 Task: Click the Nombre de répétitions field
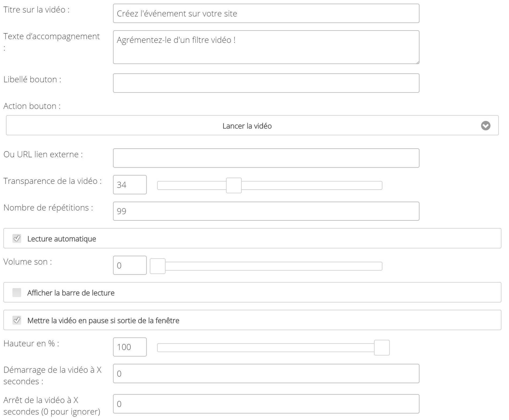coord(266,211)
